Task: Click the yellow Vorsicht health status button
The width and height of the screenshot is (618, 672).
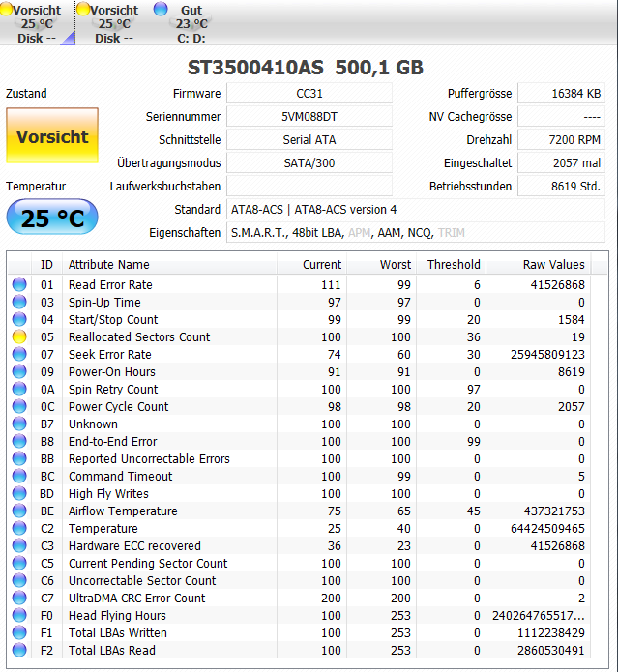Action: pyautogui.click(x=52, y=135)
